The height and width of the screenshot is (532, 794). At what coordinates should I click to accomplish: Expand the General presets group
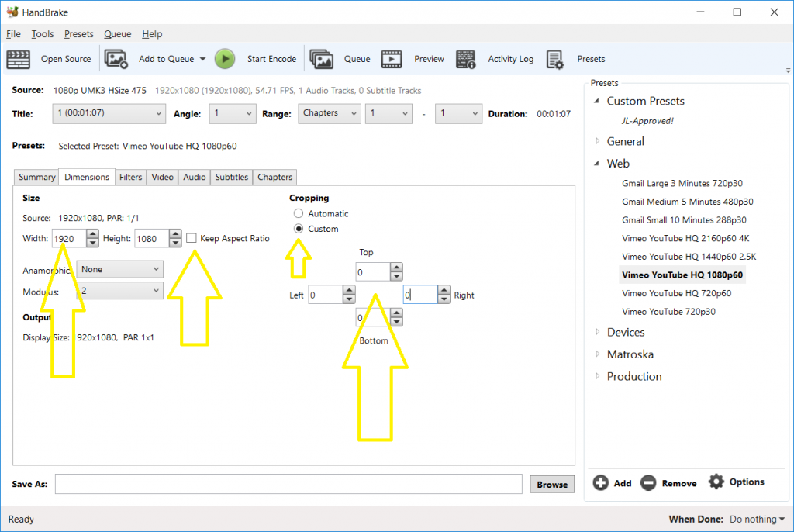pos(597,141)
